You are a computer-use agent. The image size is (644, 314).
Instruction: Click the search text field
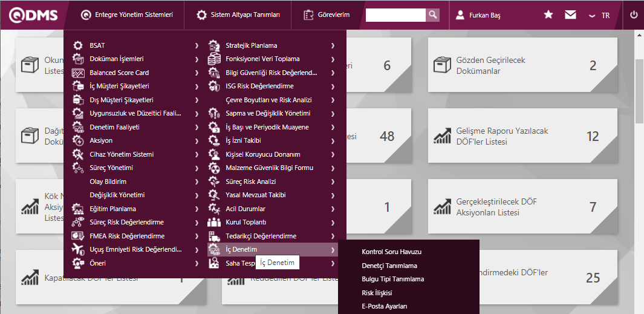395,15
